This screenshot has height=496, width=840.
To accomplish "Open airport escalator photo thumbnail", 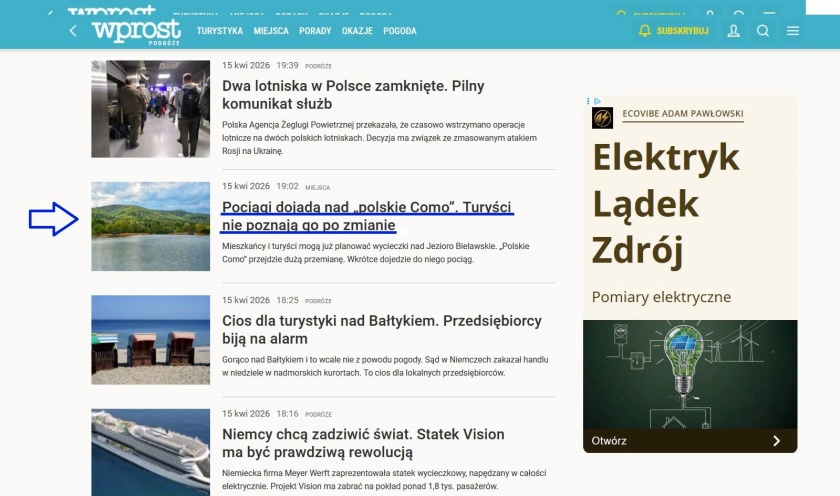I will (151, 109).
